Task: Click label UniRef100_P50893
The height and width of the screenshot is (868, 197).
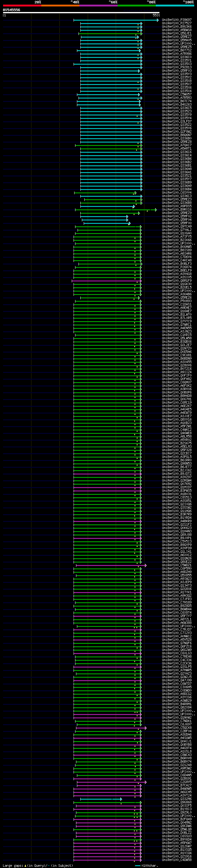Action: click(x=176, y=301)
